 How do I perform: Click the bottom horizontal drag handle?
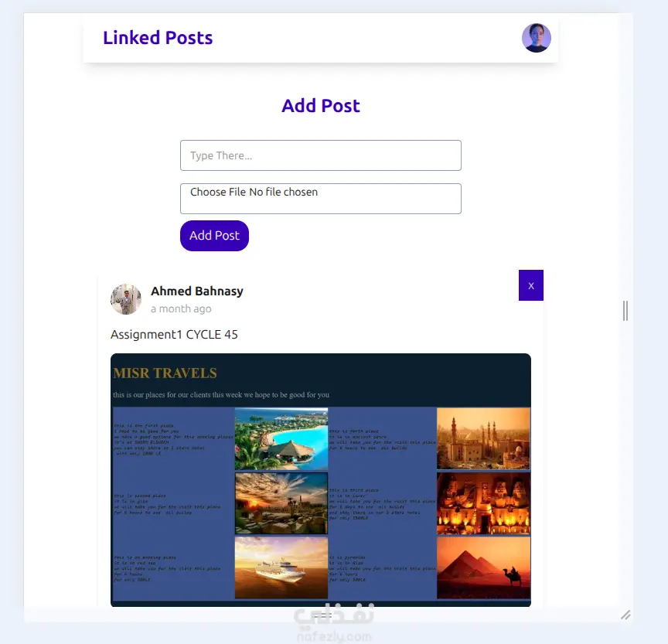point(323,616)
